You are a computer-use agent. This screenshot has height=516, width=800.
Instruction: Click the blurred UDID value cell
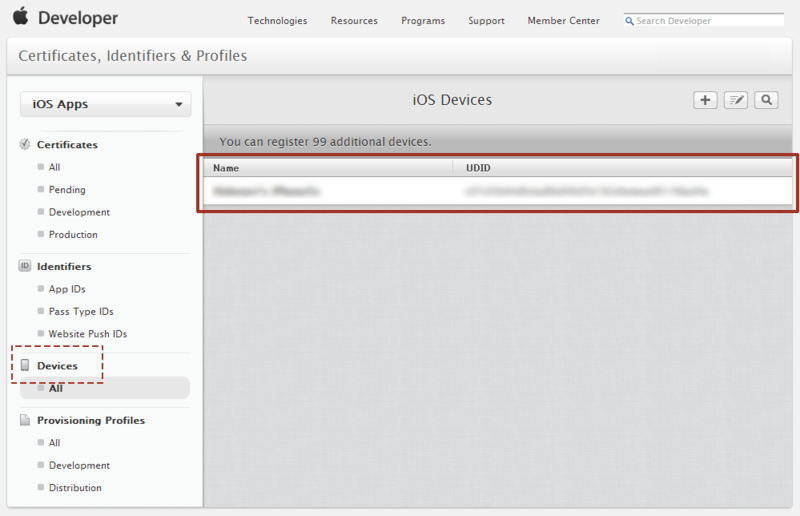pos(586,191)
